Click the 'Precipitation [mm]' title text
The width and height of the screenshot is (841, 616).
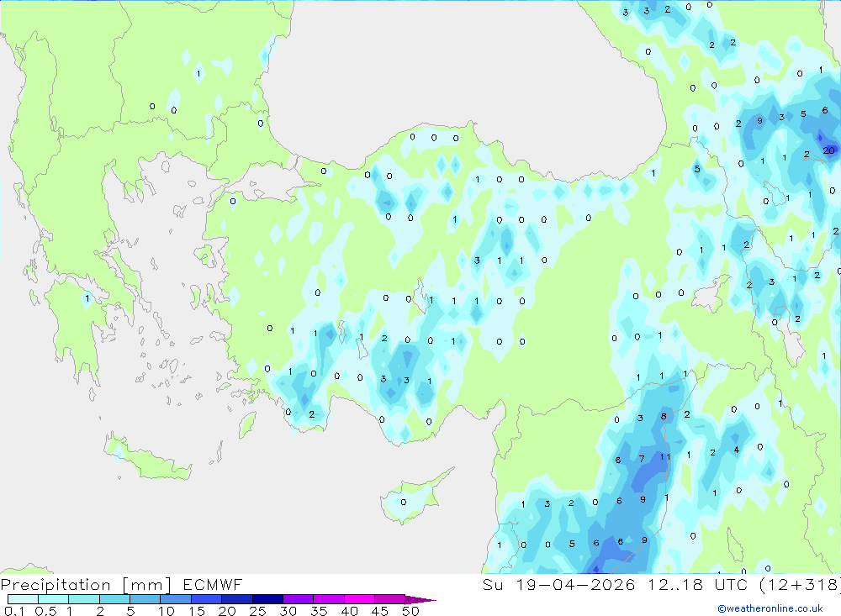(x=86, y=585)
